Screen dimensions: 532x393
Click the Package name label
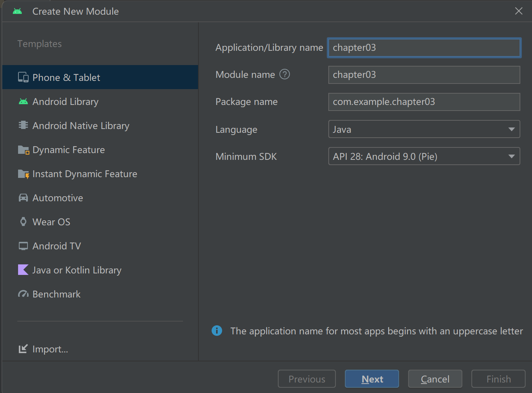point(247,102)
